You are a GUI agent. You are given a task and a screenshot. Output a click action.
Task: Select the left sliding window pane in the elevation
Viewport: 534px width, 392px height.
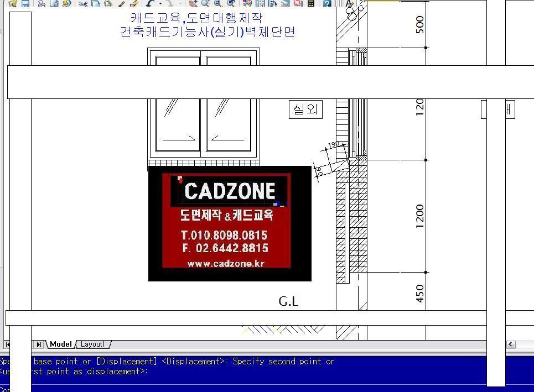coord(178,125)
